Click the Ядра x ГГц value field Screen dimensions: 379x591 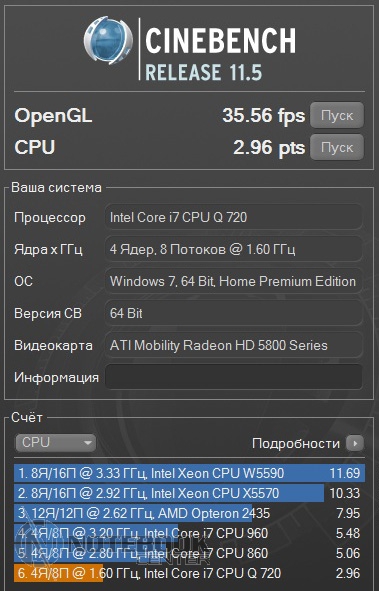click(x=234, y=249)
